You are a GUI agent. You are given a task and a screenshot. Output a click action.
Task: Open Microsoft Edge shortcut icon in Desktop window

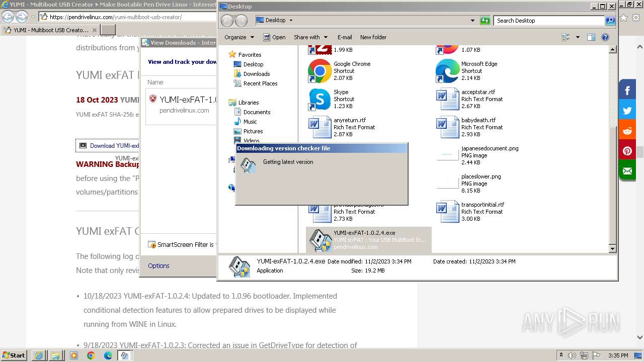447,71
